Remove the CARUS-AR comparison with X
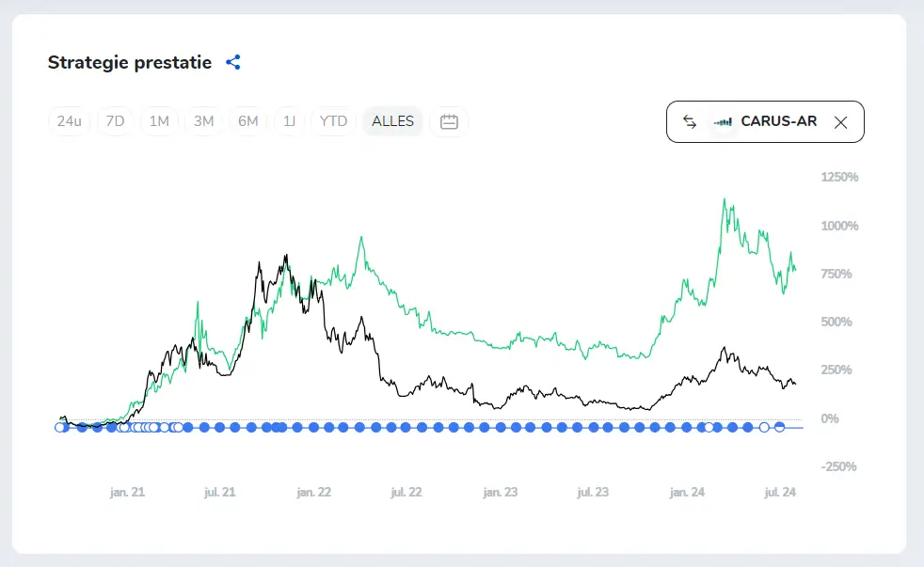Screen dimensions: 924x567 point(841,122)
